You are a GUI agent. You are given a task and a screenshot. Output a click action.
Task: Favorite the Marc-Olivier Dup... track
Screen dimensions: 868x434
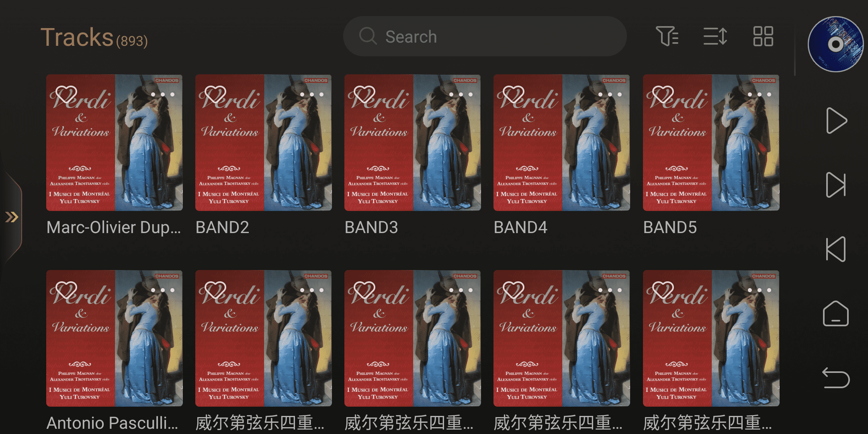pos(66,95)
